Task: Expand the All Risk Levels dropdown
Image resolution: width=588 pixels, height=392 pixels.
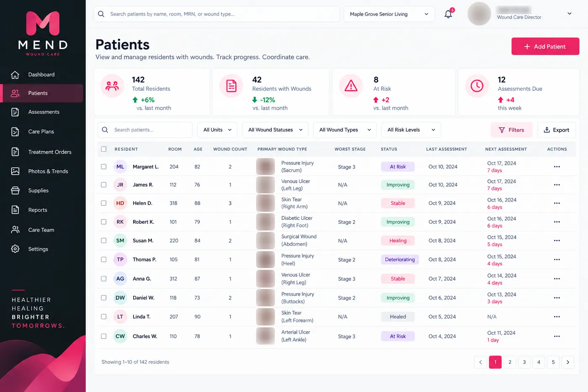Action: (x=411, y=130)
